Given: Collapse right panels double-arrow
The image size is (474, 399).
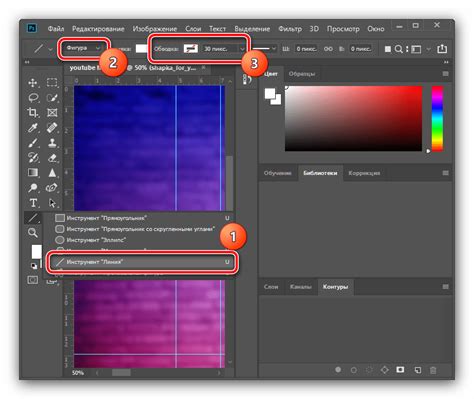Looking at the screenshot, I should coord(446,62).
